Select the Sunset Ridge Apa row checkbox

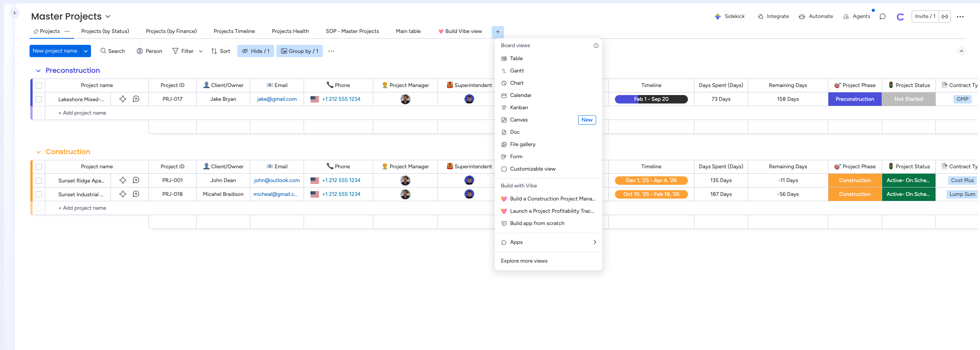[x=39, y=181]
